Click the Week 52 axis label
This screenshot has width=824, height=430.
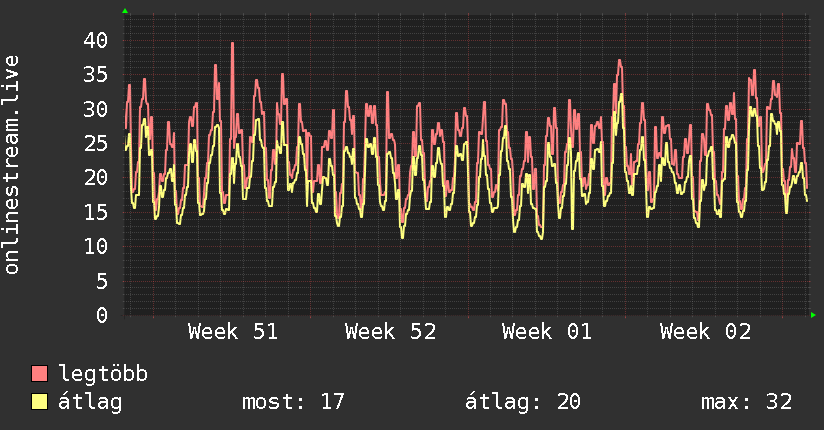click(x=390, y=332)
